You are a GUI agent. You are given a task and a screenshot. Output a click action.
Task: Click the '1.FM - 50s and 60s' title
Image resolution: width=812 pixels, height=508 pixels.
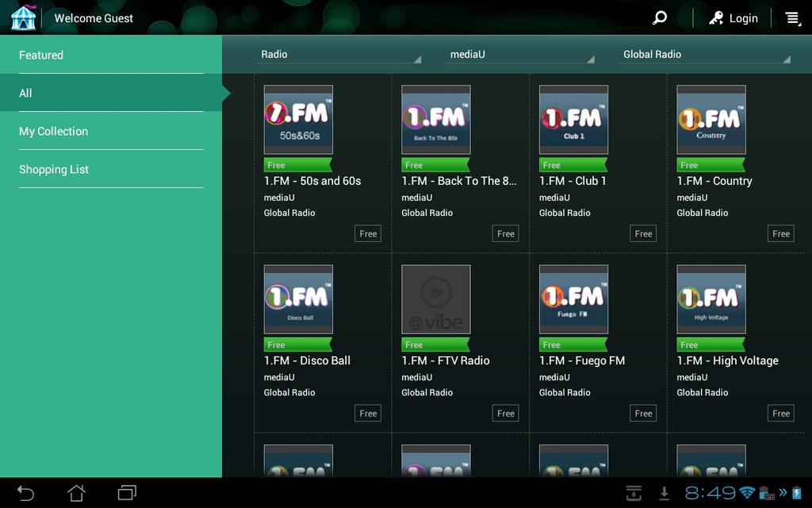[312, 181]
